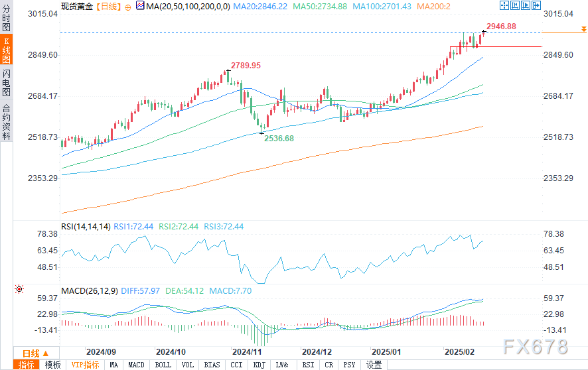Click the MA100:2701.43 value
This screenshot has height=370, width=588.
382,7
